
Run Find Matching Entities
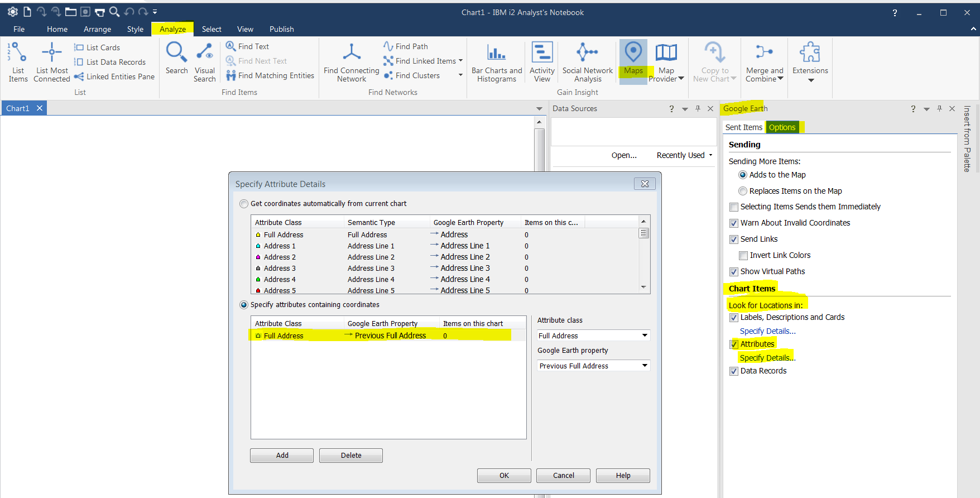(x=270, y=75)
